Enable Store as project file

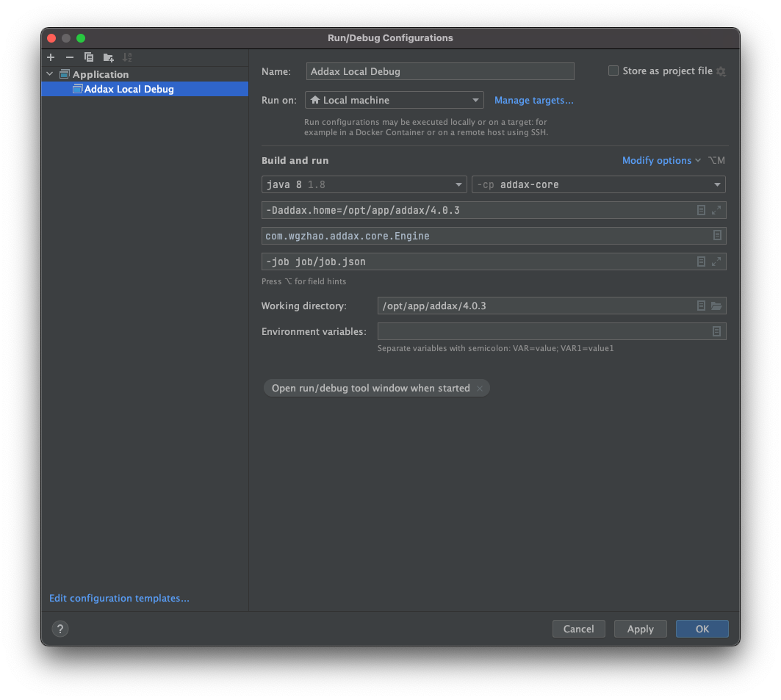[x=613, y=71]
